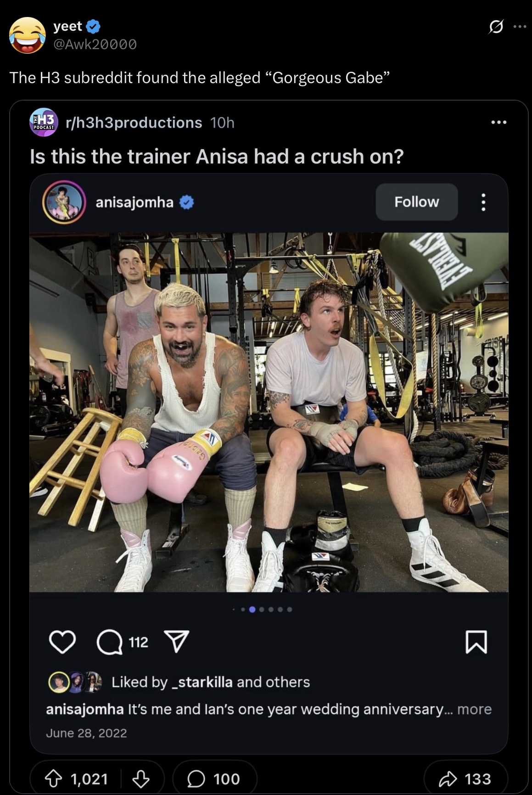
Task: Open the Reddit comments button showing 100
Action: tap(214, 779)
